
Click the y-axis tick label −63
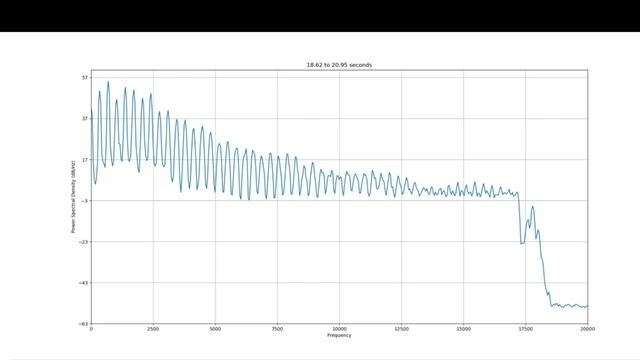point(84,324)
